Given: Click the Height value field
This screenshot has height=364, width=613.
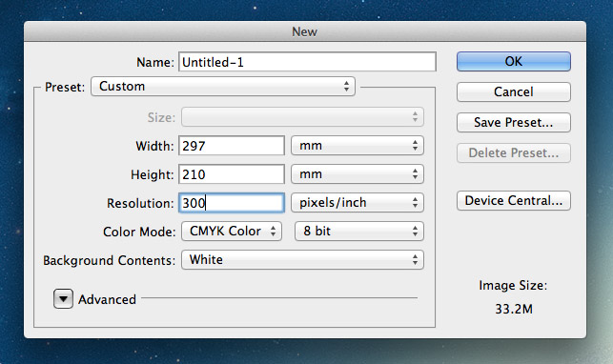Looking at the screenshot, I should 232,174.
